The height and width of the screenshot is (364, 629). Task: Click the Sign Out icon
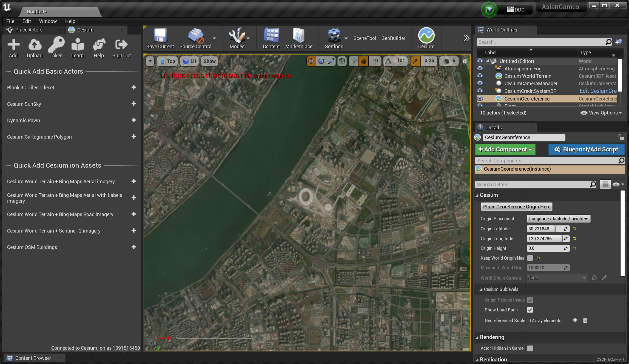click(121, 44)
